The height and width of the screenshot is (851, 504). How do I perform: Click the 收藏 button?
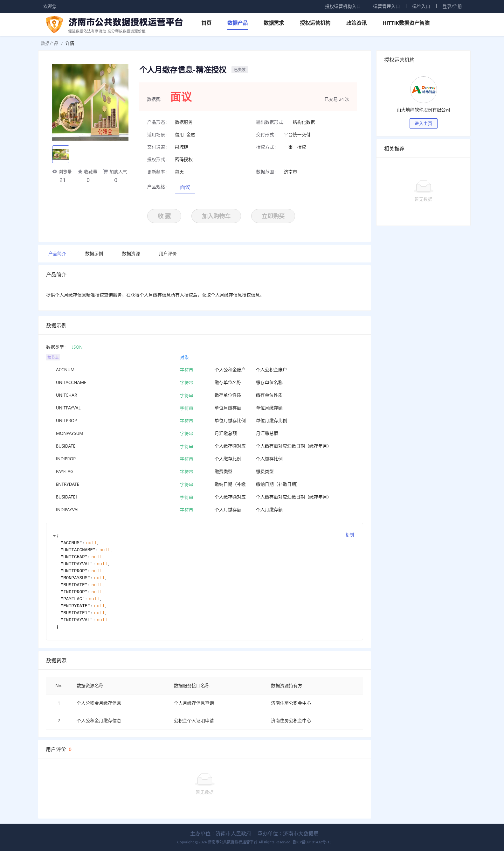164,216
